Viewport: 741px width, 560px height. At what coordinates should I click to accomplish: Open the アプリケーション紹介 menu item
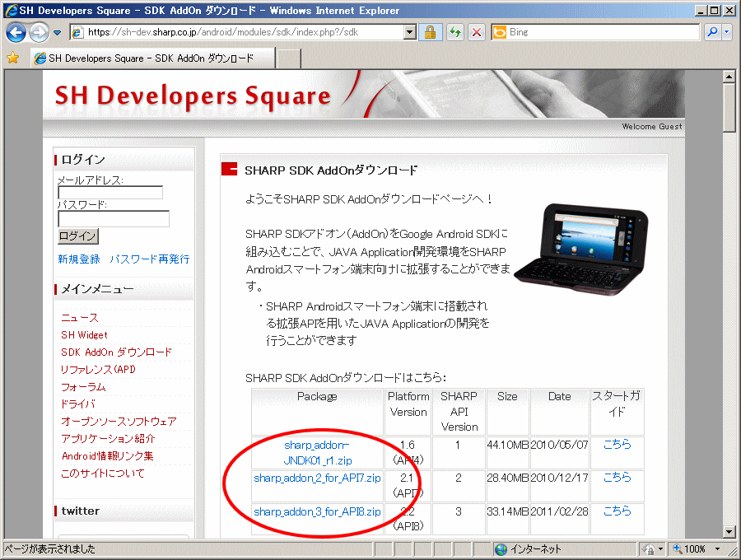click(x=108, y=439)
